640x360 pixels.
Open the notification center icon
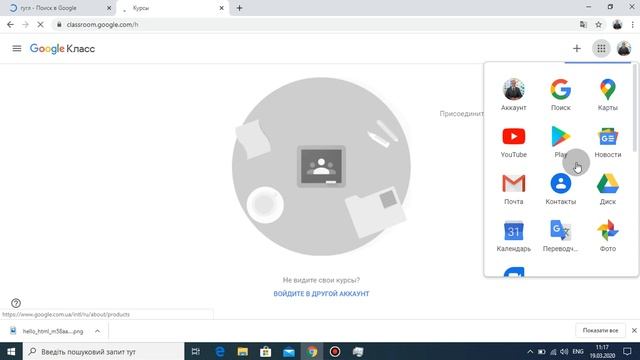coord(627,351)
